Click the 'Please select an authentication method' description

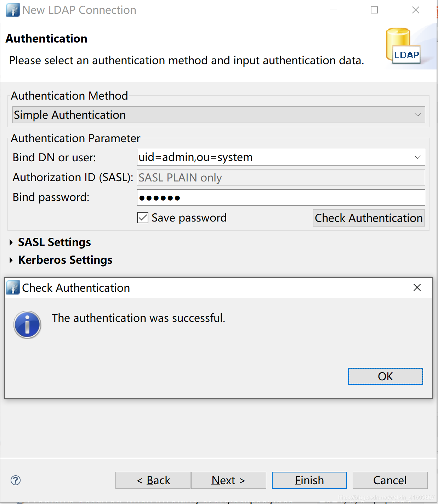click(x=187, y=60)
